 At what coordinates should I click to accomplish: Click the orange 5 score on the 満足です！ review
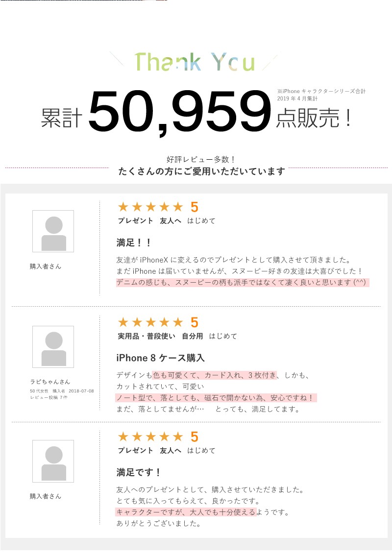pyautogui.click(x=194, y=437)
